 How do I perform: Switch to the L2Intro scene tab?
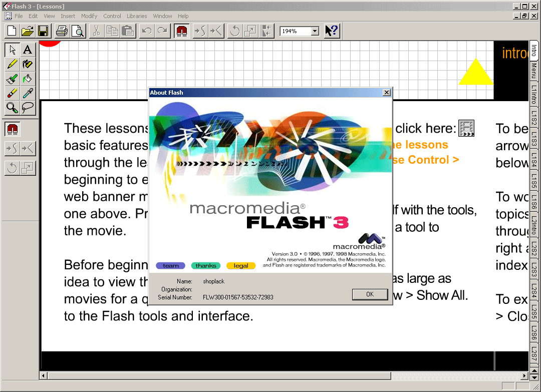point(534,225)
